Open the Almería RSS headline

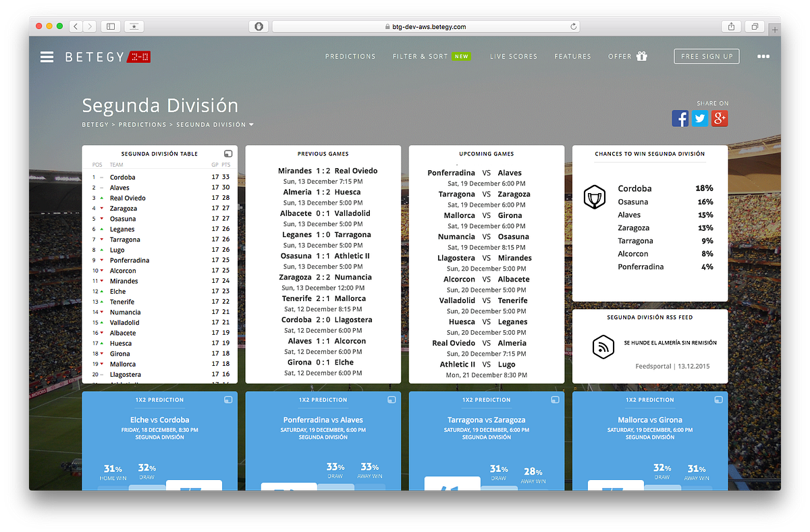(670, 343)
